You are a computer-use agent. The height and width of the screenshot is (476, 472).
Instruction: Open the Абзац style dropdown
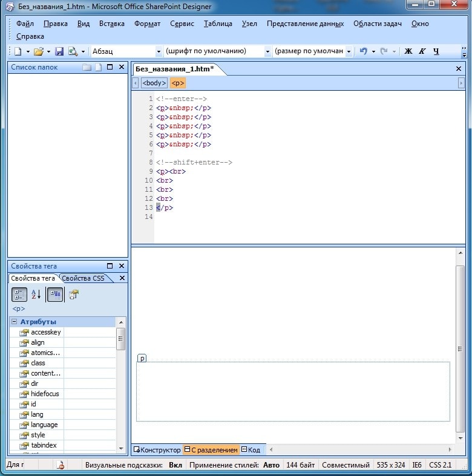point(159,52)
